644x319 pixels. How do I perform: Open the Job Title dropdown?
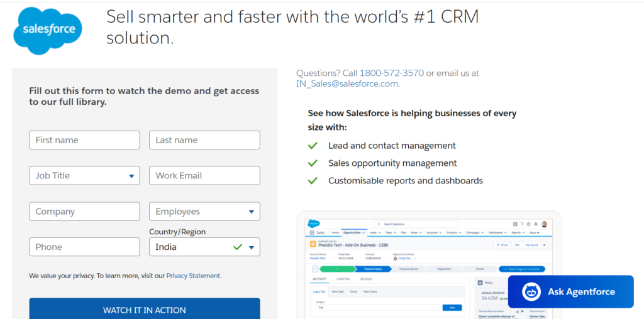85,175
